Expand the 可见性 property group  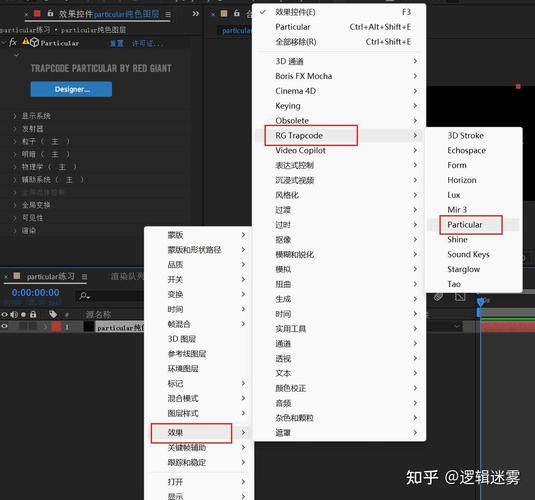[15, 218]
